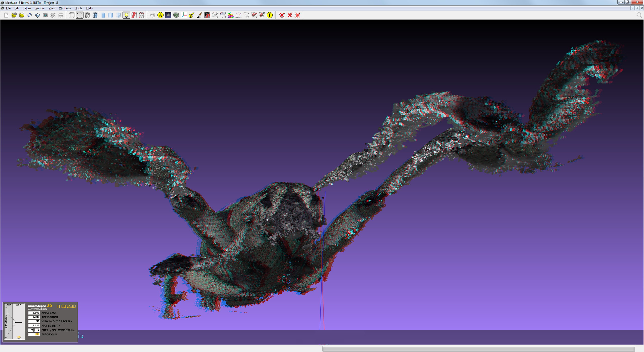The width and height of the screenshot is (644, 352).
Task: Delete selected faces and vertices icon
Action: pos(298,15)
